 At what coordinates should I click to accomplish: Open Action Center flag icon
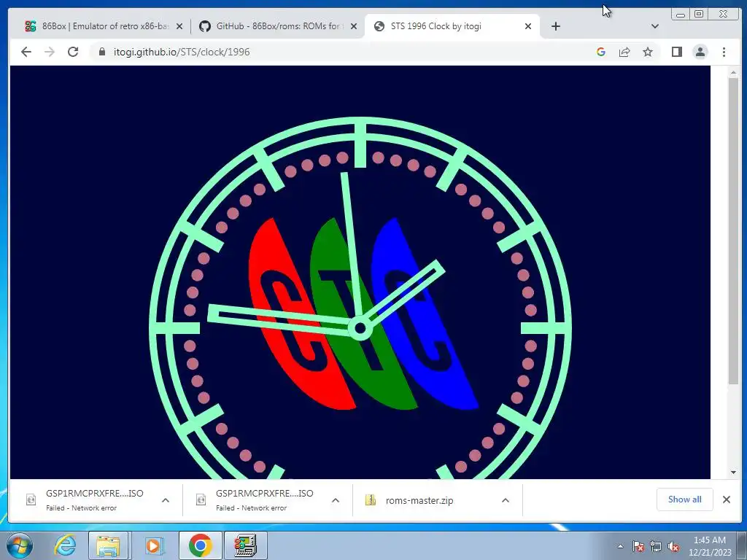638,546
